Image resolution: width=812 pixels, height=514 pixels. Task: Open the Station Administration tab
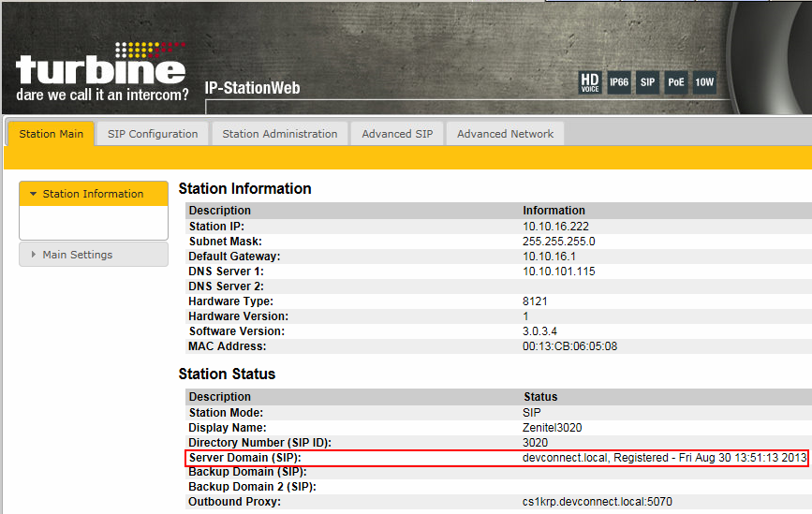pos(280,134)
